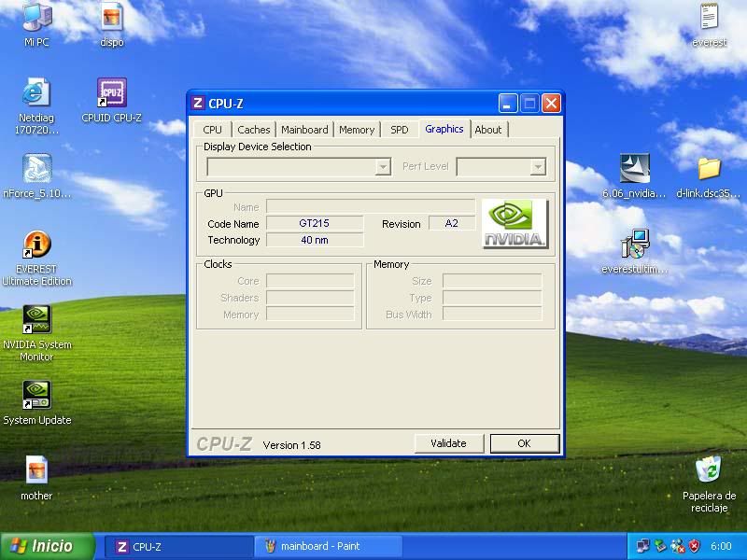The width and height of the screenshot is (747, 560).
Task: Switch to the CPU tab
Action: 212,130
